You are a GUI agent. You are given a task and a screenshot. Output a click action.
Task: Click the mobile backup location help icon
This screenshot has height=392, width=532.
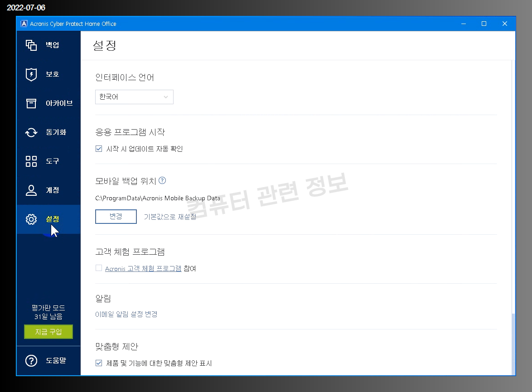click(162, 180)
